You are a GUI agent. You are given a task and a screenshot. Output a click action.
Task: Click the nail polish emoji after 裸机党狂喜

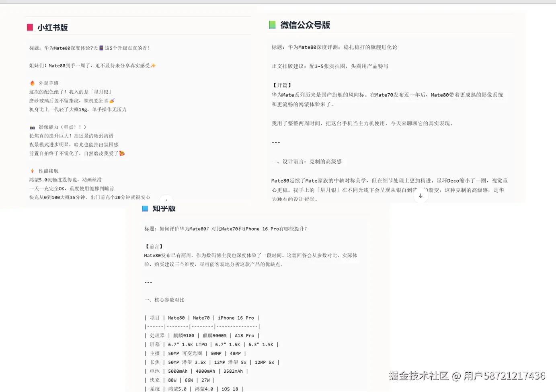112,101
